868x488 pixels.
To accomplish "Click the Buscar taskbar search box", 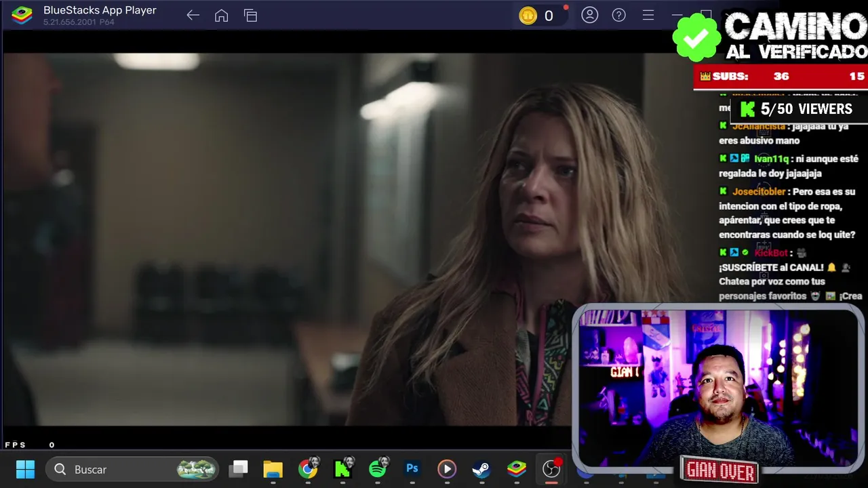I will point(132,469).
